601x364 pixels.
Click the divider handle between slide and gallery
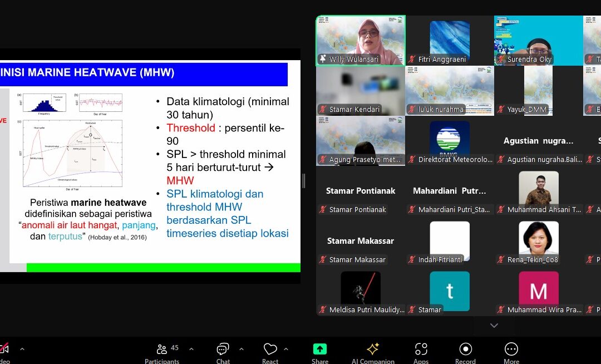coord(304,180)
